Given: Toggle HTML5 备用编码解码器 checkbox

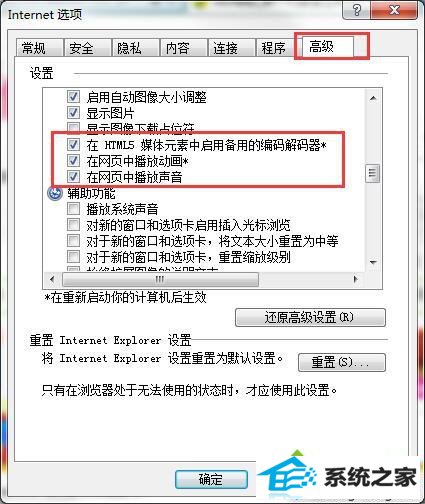Looking at the screenshot, I should [73, 145].
